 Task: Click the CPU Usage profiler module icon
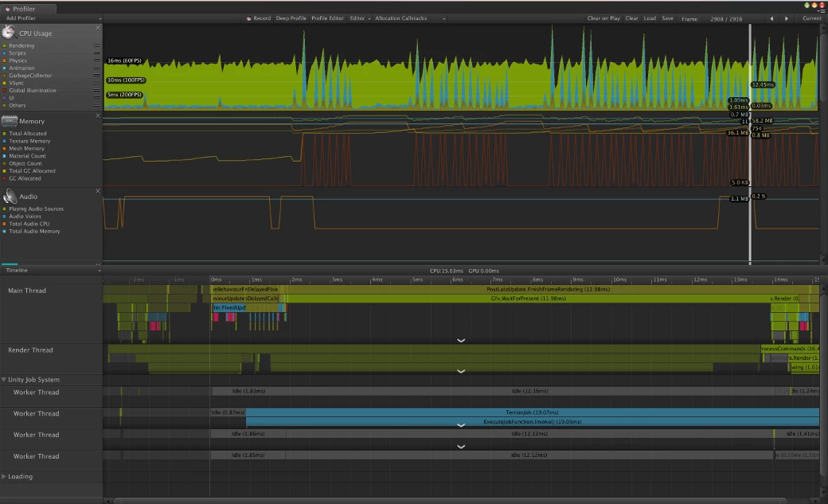point(10,33)
